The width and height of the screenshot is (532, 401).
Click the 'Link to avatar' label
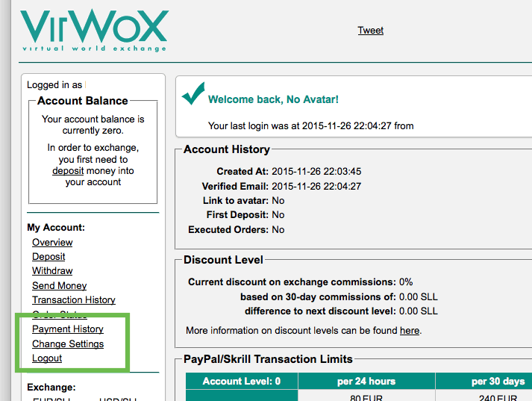coord(236,200)
